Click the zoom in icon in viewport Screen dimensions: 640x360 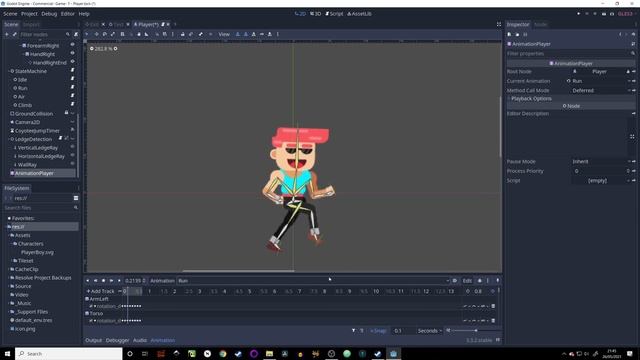[116, 49]
